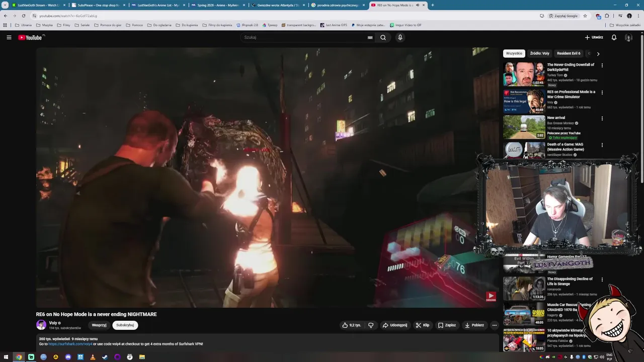Image resolution: width=644 pixels, height=362 pixels.
Task: Click the Wesprzyj button
Action: tap(99, 325)
